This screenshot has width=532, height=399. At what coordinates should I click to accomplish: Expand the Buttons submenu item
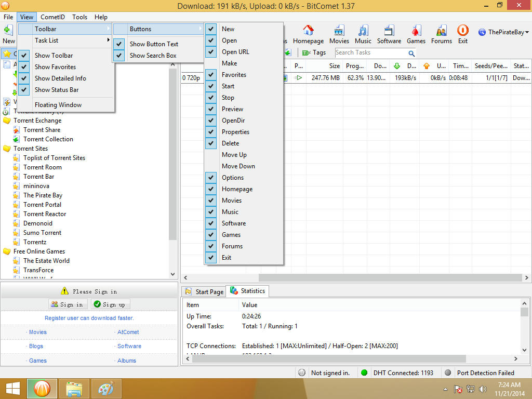coord(158,29)
